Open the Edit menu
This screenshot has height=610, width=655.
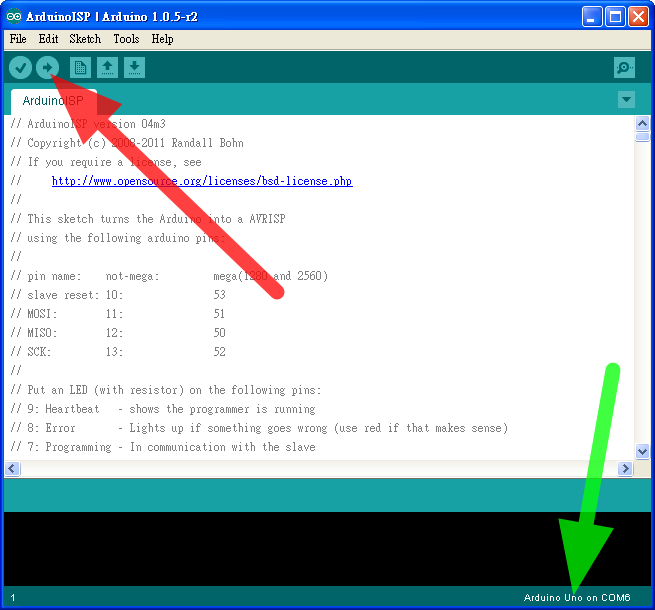(x=48, y=39)
